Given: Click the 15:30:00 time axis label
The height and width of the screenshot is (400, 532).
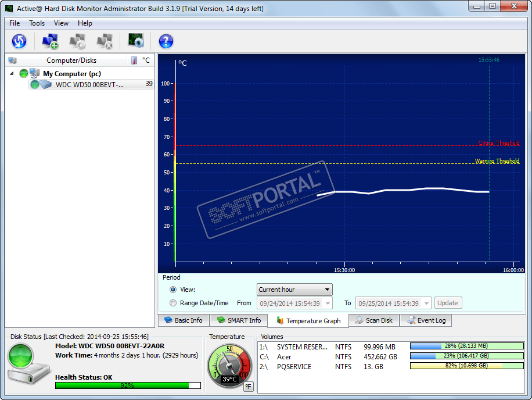Looking at the screenshot, I should click(344, 270).
